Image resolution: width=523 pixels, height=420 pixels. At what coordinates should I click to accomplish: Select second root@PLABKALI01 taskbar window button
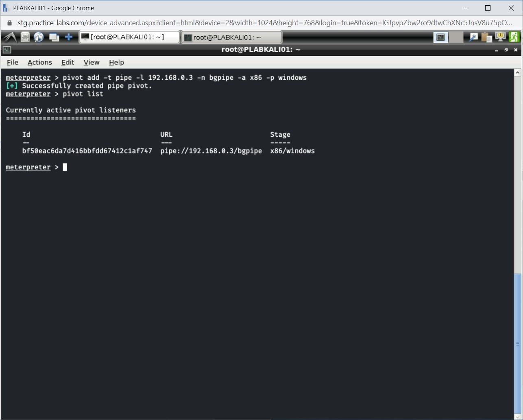click(231, 37)
